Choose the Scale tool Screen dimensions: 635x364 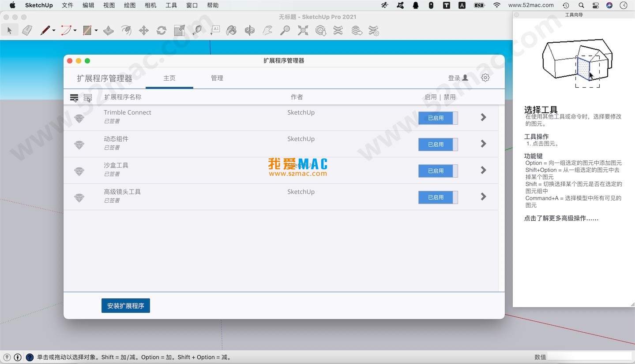[x=179, y=30]
